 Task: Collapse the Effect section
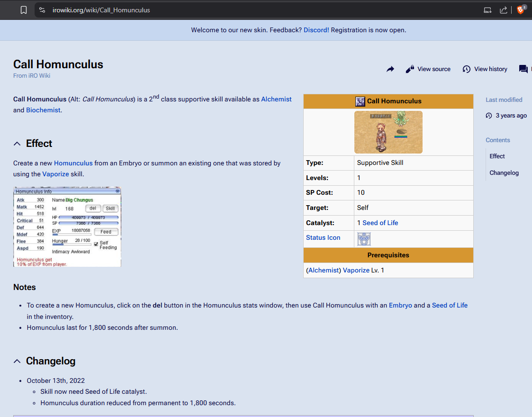point(18,144)
